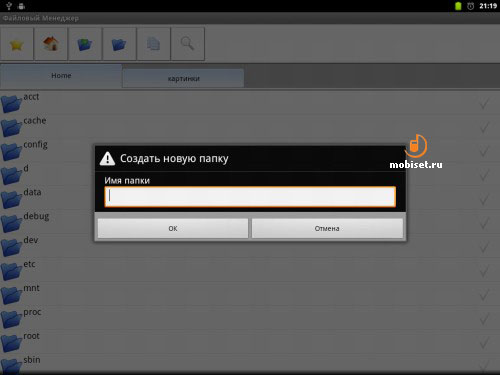Confirm folder creation with OK button
The height and width of the screenshot is (375, 500).
173,228
